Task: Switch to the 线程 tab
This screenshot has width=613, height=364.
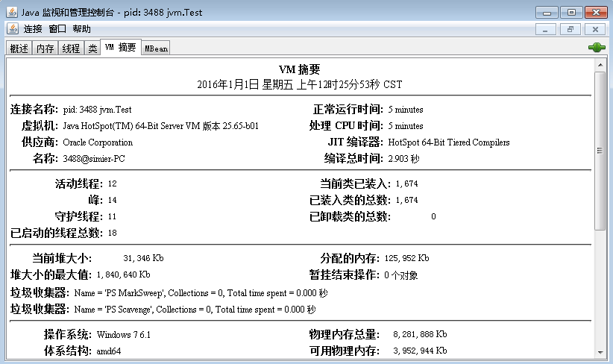Action: [71, 48]
